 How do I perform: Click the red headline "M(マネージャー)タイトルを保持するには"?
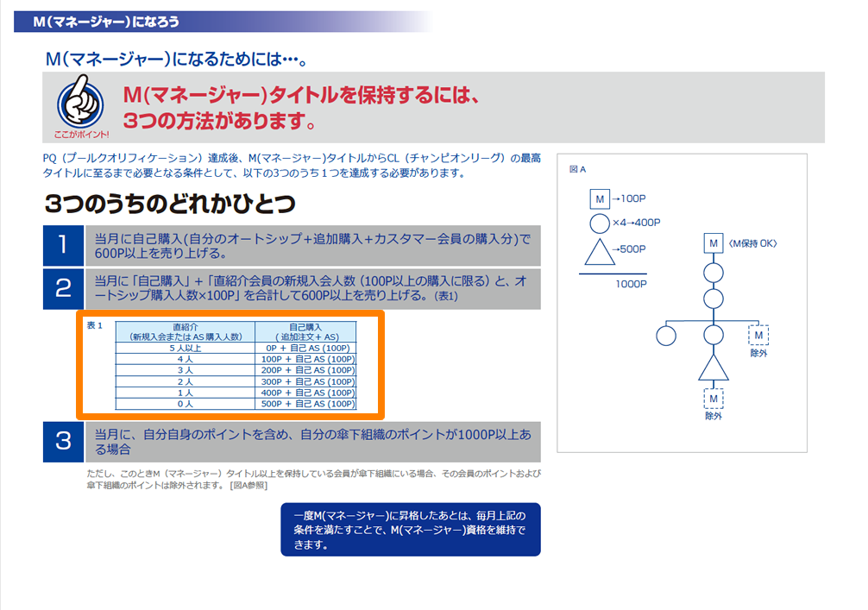click(x=300, y=94)
